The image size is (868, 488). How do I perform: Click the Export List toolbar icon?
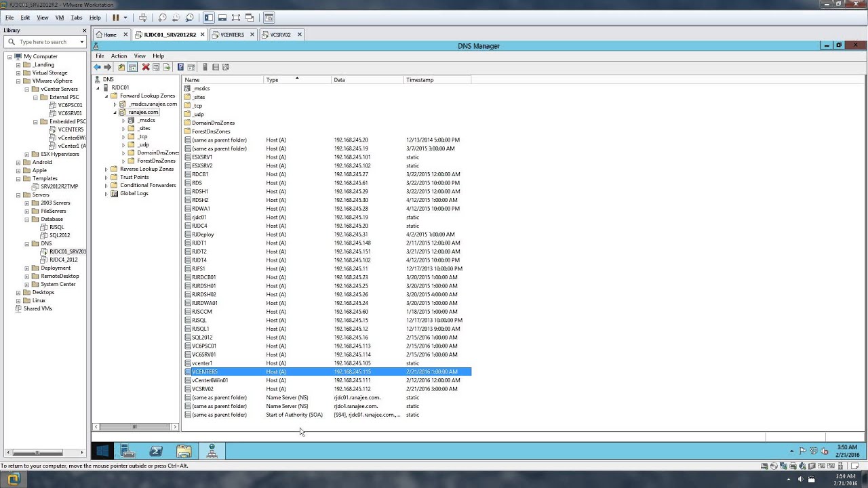[166, 67]
